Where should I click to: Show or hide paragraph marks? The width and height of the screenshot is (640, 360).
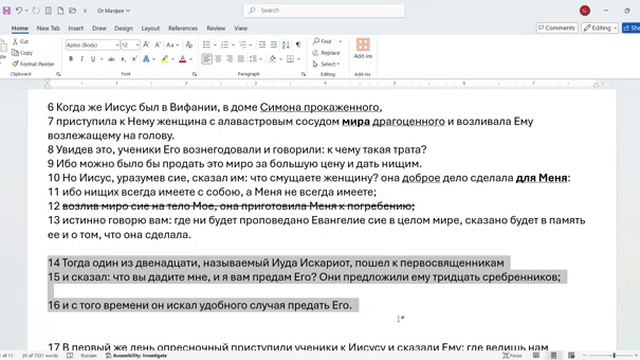tap(298, 44)
